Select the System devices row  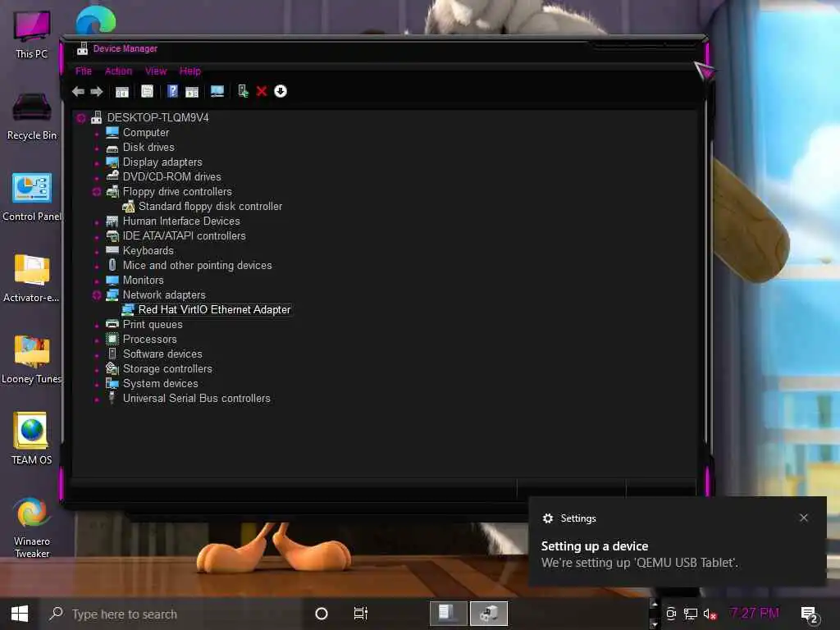(x=160, y=384)
